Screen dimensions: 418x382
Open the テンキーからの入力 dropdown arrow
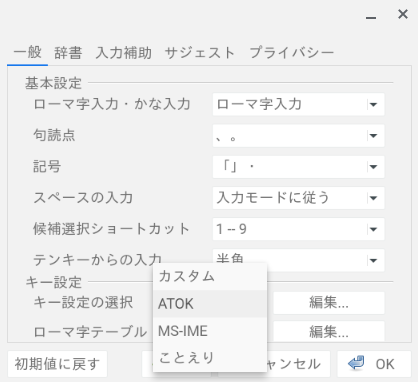click(374, 260)
